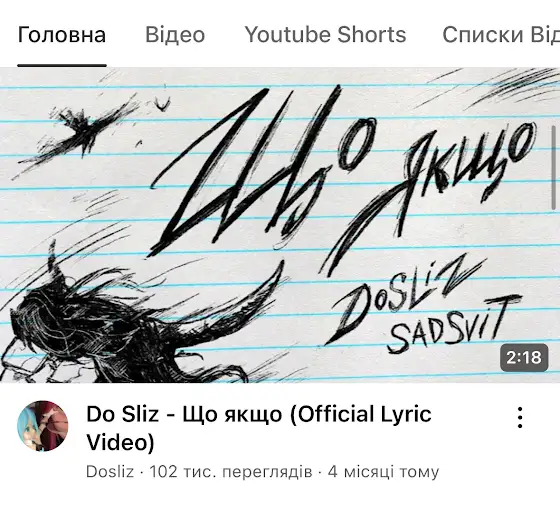Click the 'Video)' second line of the title
The image size is (560, 531).
(120, 442)
